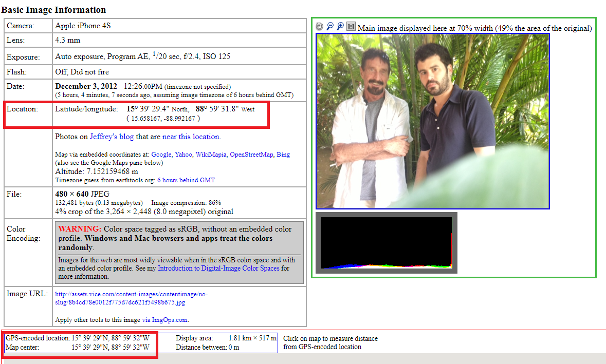Click the color histogram graph

(x=387, y=243)
